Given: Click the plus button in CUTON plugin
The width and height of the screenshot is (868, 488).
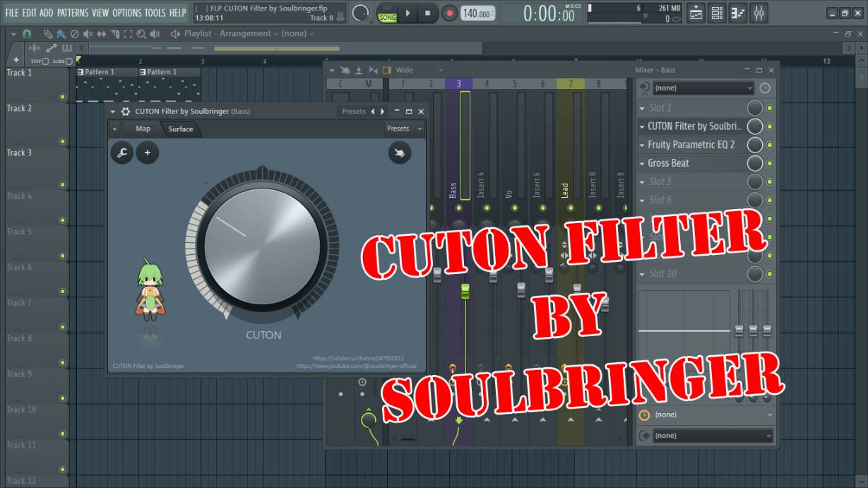Looking at the screenshot, I should (148, 152).
